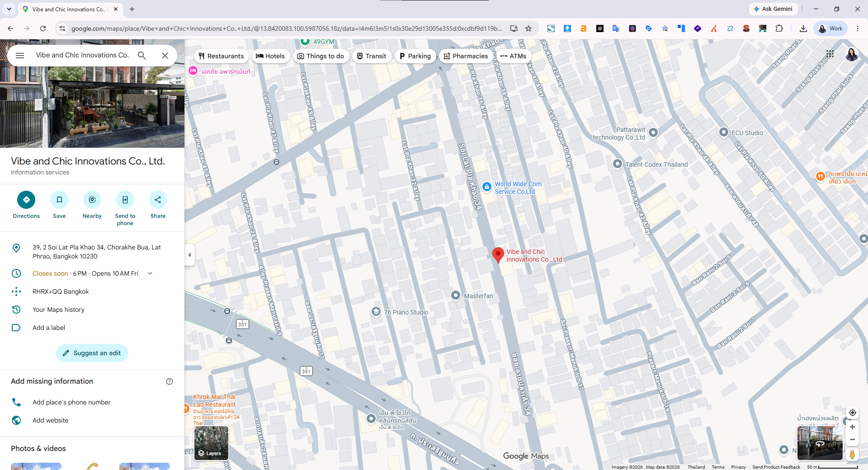The height and width of the screenshot is (470, 868).
Task: Bookmark this page with star
Action: (528, 28)
